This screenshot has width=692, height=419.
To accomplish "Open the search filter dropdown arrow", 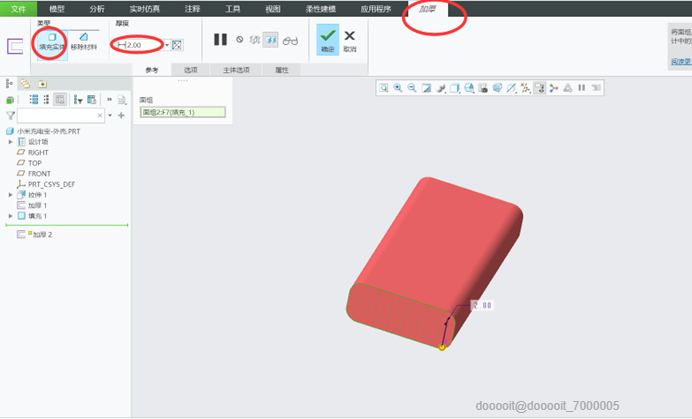I will (x=110, y=116).
